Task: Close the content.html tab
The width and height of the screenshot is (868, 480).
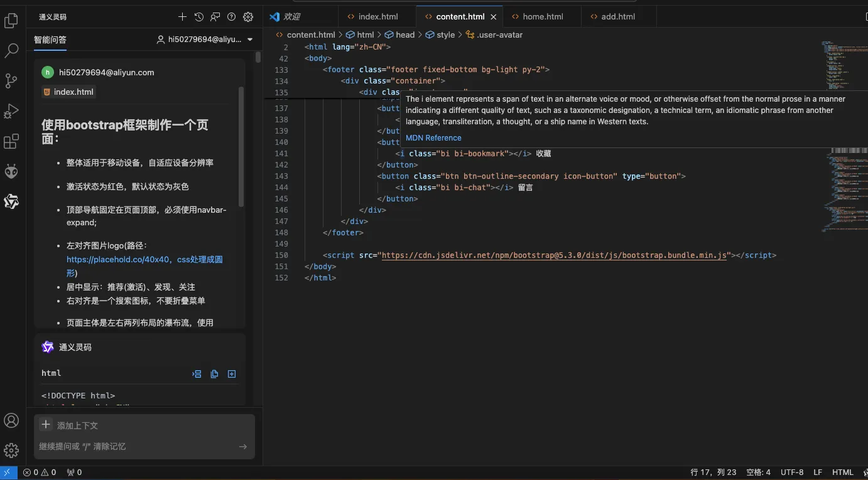Action: 494,17
